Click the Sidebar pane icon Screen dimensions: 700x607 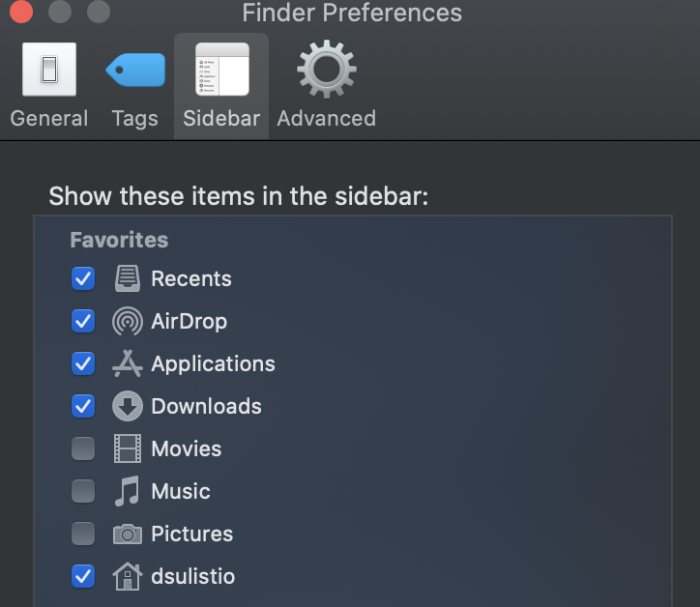[x=221, y=70]
